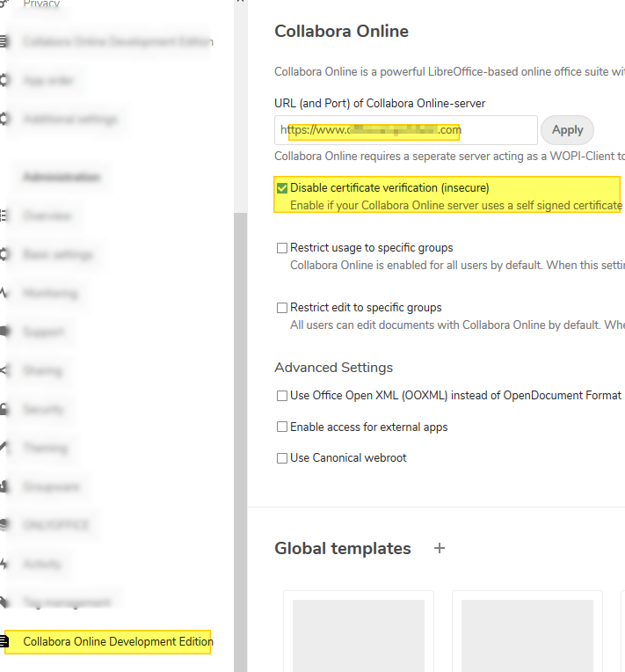Add a global template with plus icon
The height and width of the screenshot is (672, 625).
pyautogui.click(x=440, y=548)
